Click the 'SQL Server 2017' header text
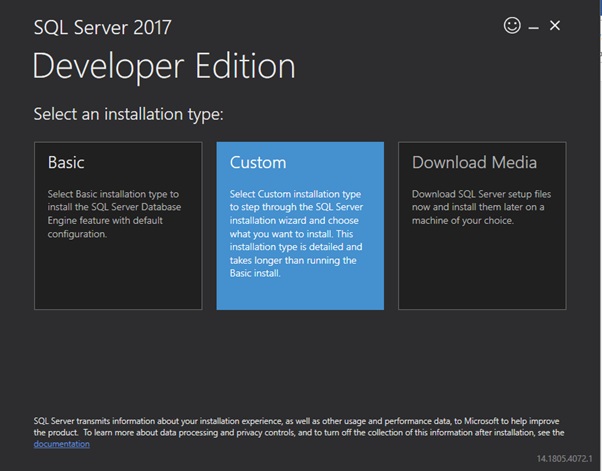 click(103, 28)
